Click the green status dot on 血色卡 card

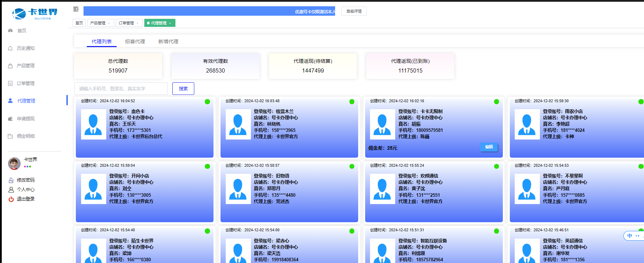click(207, 102)
